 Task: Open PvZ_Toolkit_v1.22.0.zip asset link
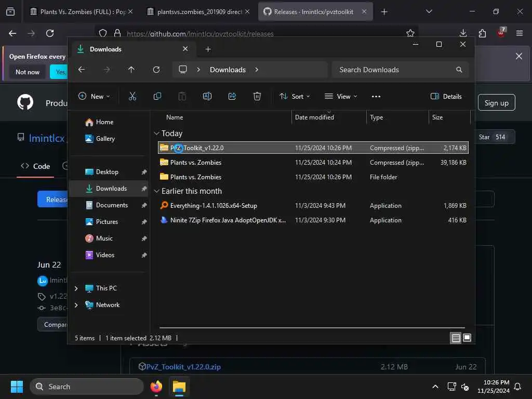(183, 367)
